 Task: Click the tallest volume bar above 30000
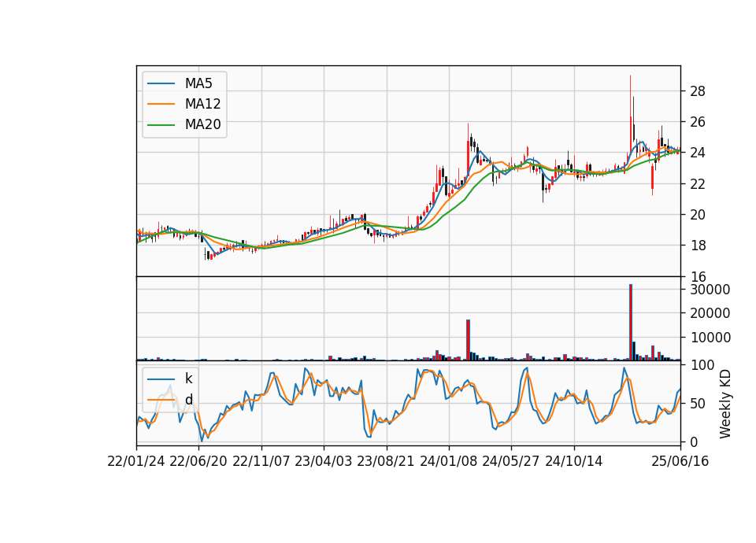[631, 322]
